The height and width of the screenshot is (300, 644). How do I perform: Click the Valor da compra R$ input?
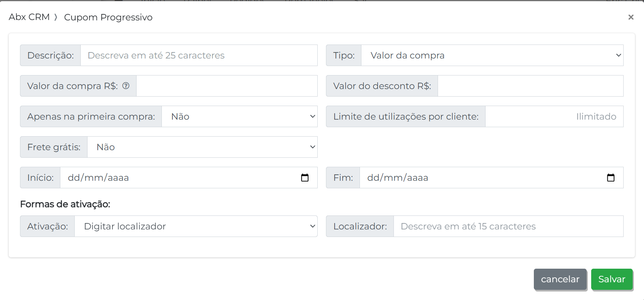click(x=226, y=86)
